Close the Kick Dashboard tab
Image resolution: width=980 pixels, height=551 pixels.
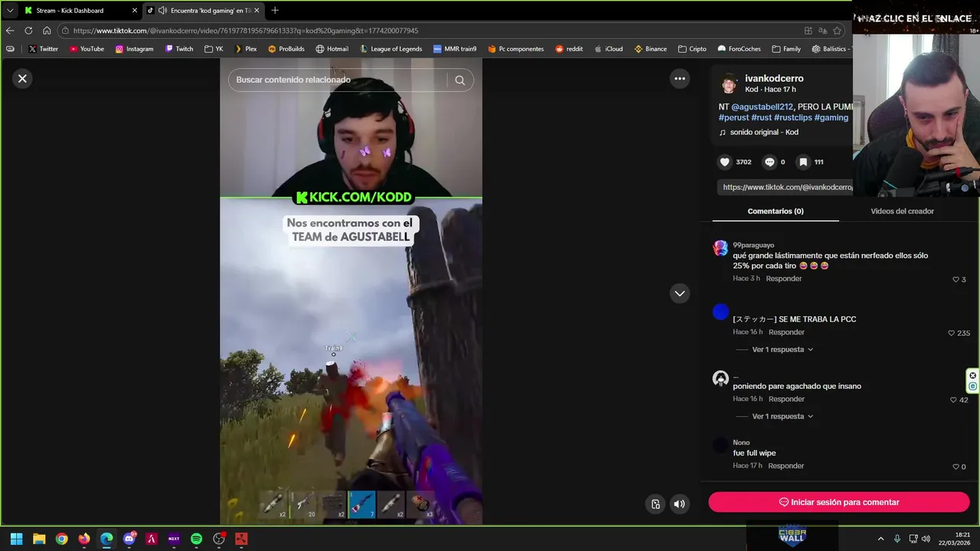click(x=135, y=11)
